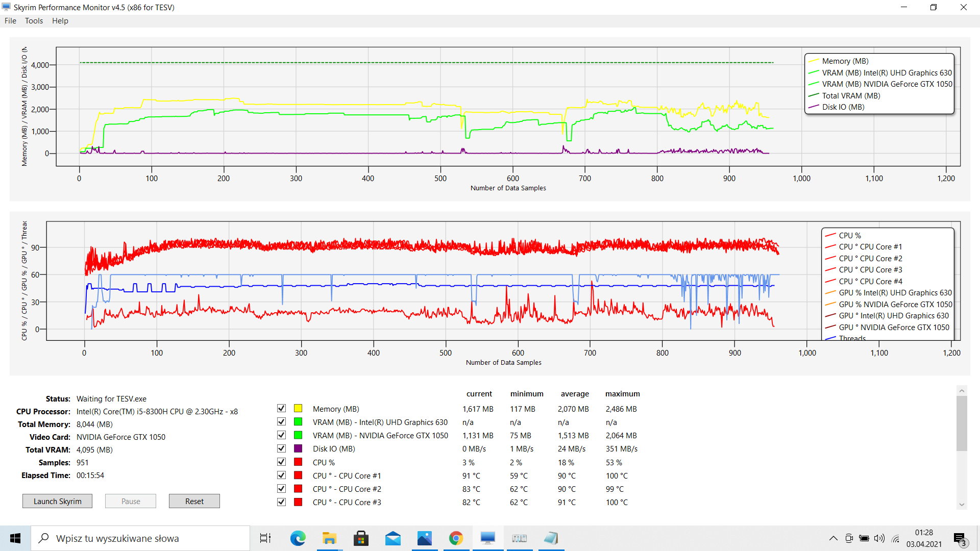The height and width of the screenshot is (551, 980).
Task: Click the volume tray icon
Action: (x=879, y=538)
